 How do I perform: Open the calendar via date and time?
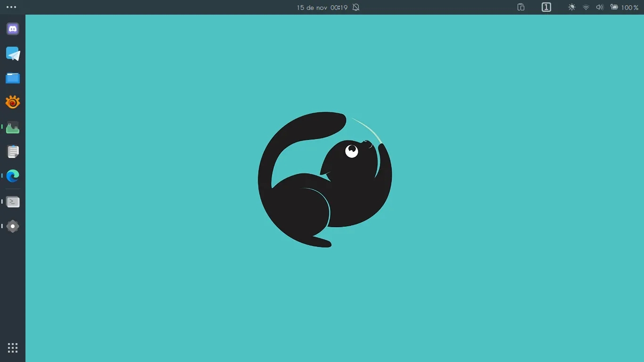click(x=322, y=8)
